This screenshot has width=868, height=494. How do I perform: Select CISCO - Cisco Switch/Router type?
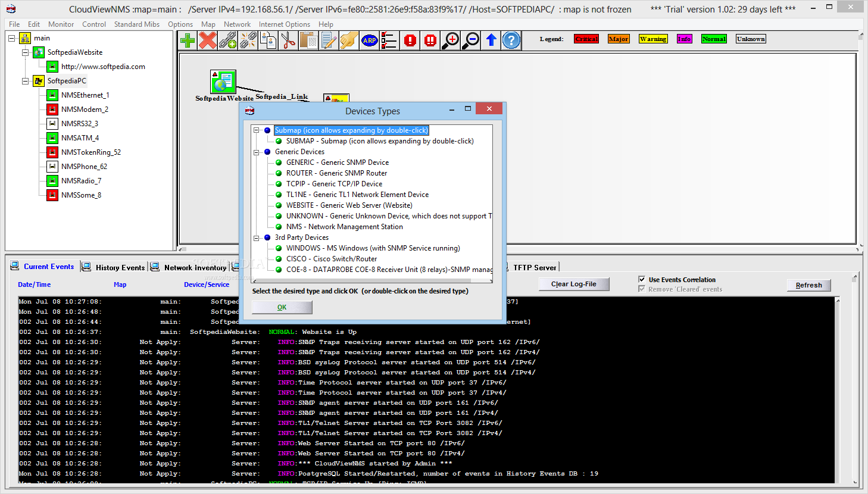tap(332, 259)
